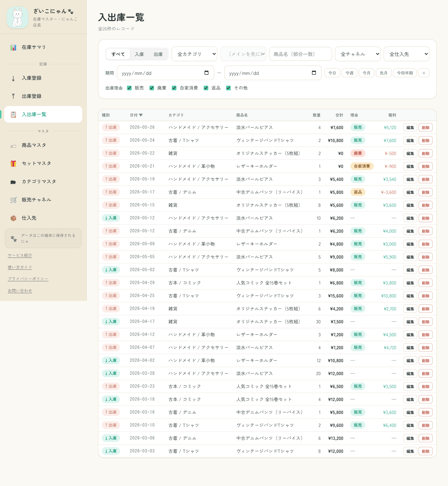The height and width of the screenshot is (486, 448).
Task: Click the cat mascot logo image
Action: [x=17, y=18]
